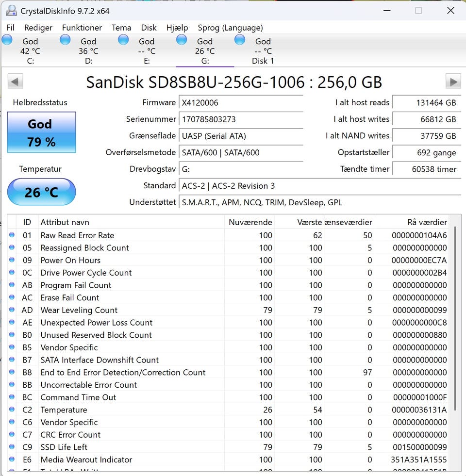Click status dot of End to End Error row
Image resolution: width=466 pixels, height=476 pixels.
point(12,372)
